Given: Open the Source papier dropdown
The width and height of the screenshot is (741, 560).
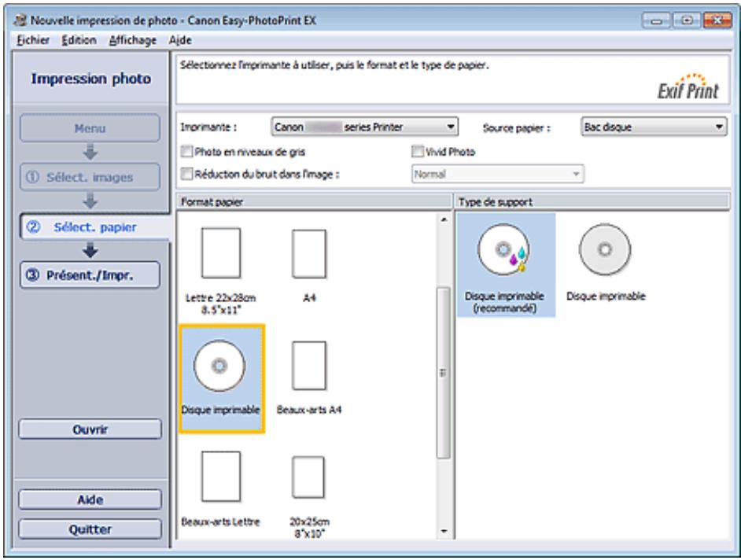Looking at the screenshot, I should point(654,127).
